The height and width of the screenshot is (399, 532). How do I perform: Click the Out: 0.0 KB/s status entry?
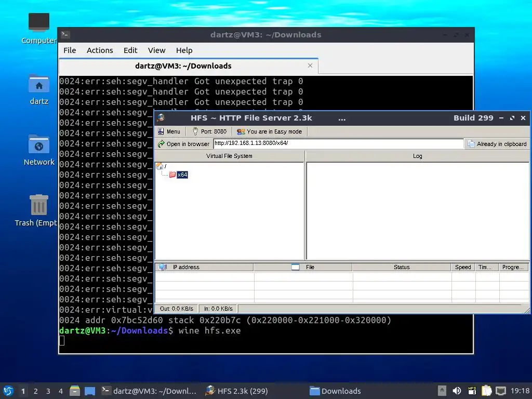pos(177,309)
